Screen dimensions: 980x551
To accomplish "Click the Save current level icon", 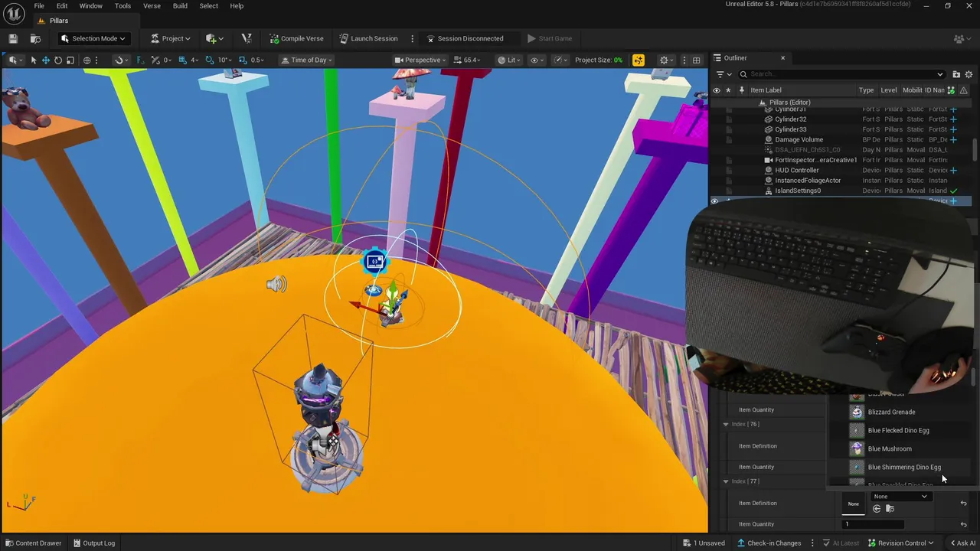I will pos(13,38).
